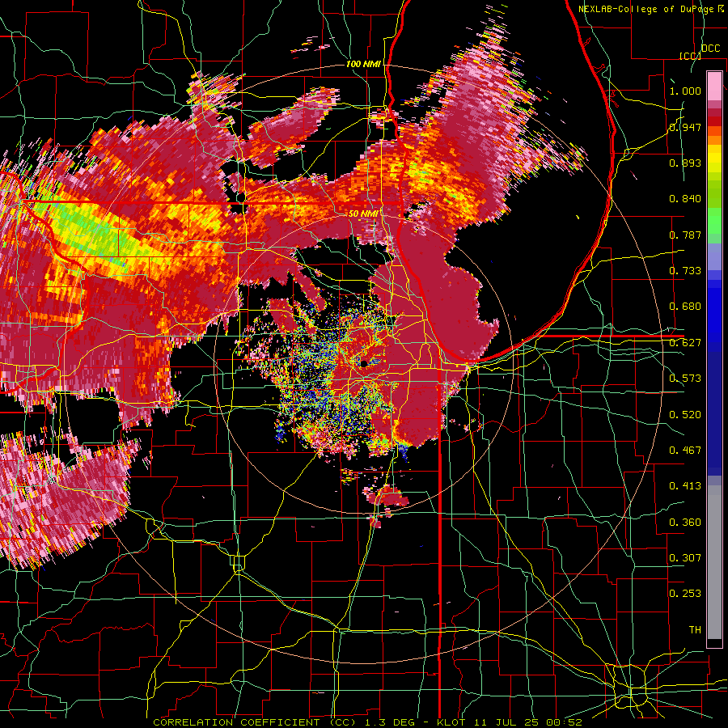Select the 0.307 scale value
728x728 pixels.
(x=685, y=558)
